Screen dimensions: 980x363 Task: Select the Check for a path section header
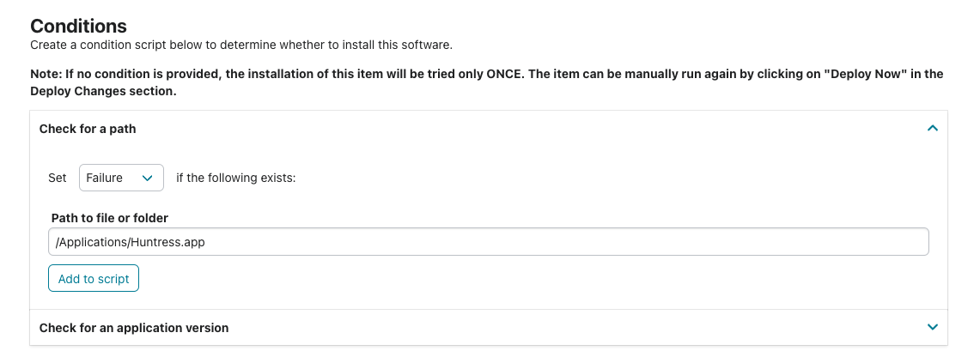(489, 129)
